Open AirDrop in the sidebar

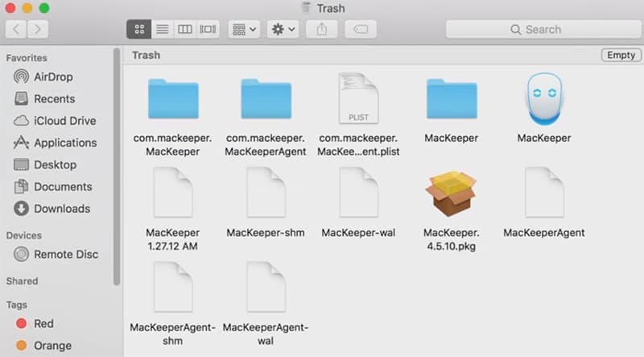click(43, 77)
